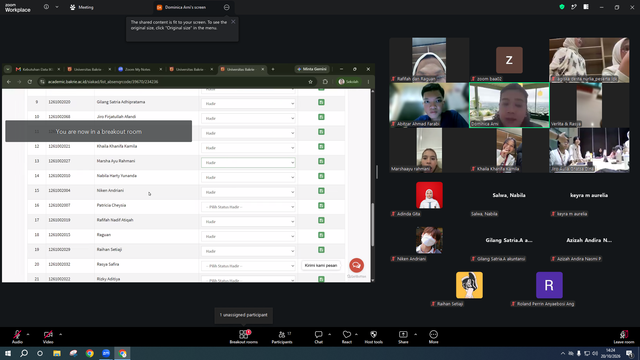Open File Explorer from the taskbar

pos(57,353)
